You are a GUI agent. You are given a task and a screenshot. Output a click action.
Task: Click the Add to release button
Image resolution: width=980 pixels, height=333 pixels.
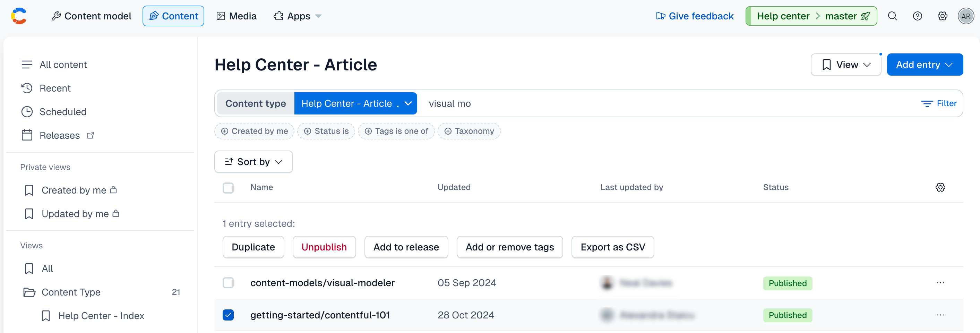[x=406, y=247]
